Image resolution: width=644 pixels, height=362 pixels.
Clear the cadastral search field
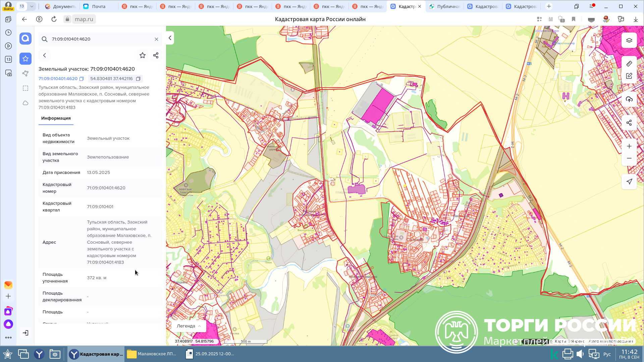pos(156,39)
